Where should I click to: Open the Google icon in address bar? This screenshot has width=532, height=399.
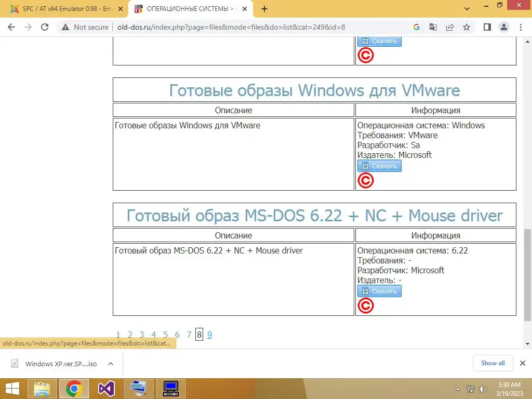click(417, 27)
